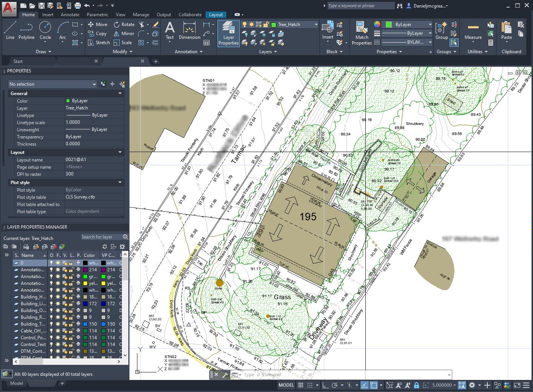The height and width of the screenshot is (392, 533).
Task: Choose the Mirror tool
Action: [x=124, y=34]
